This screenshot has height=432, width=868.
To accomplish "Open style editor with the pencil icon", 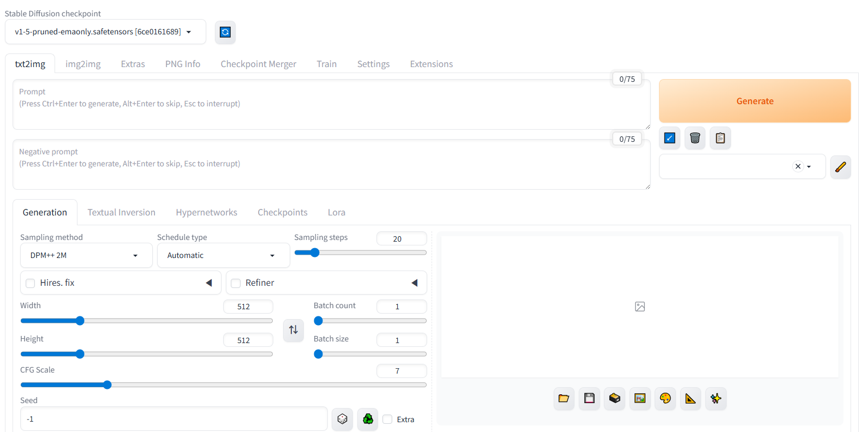I will pyautogui.click(x=841, y=166).
